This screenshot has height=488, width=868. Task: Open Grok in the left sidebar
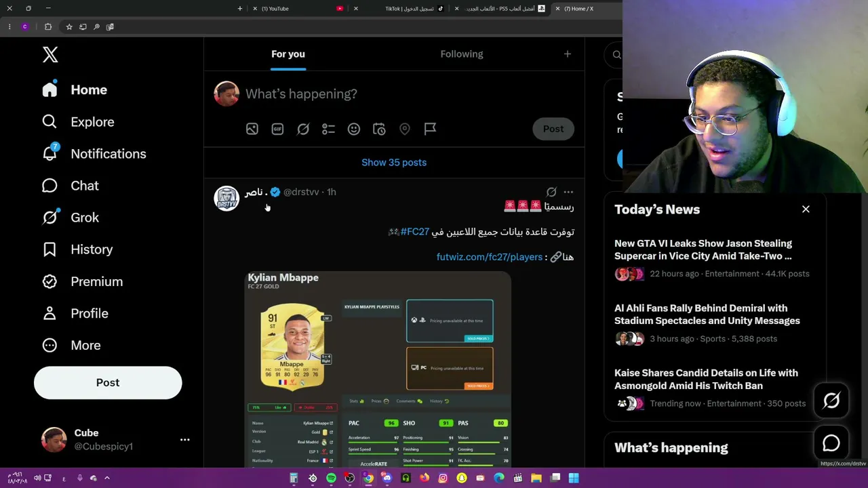tap(70, 218)
